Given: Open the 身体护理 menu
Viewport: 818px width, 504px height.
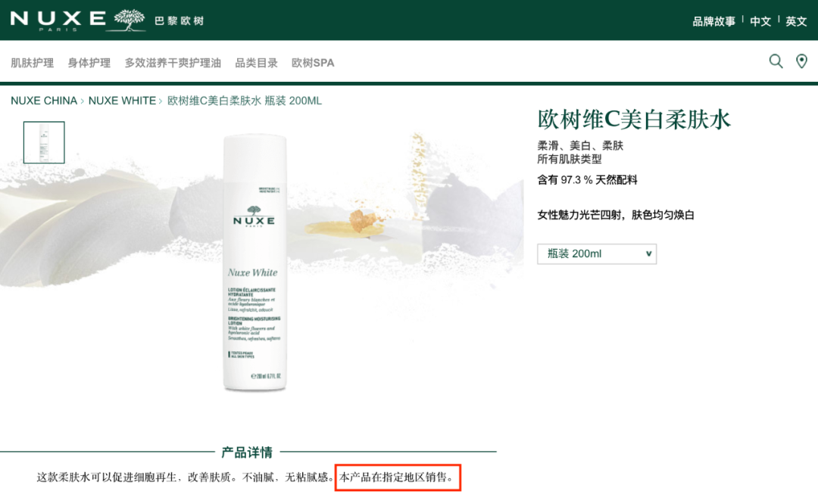Looking at the screenshot, I should 89,63.
